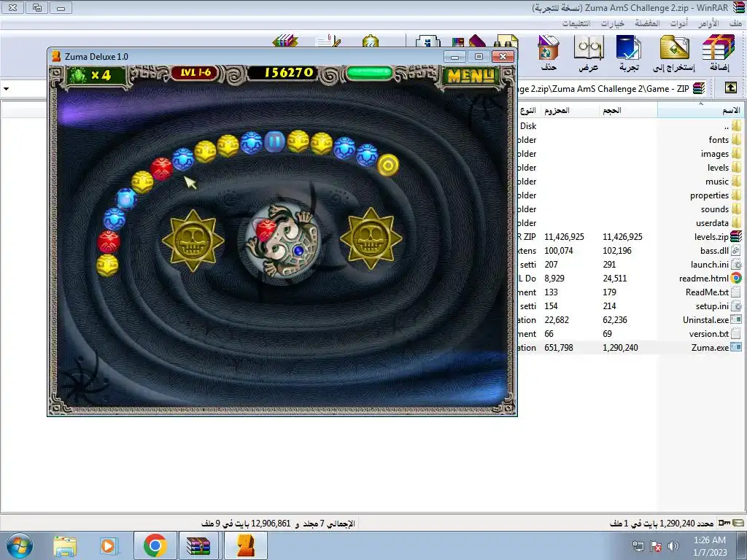Select the music folder icon
This screenshot has height=560, width=747.
pyautogui.click(x=737, y=181)
